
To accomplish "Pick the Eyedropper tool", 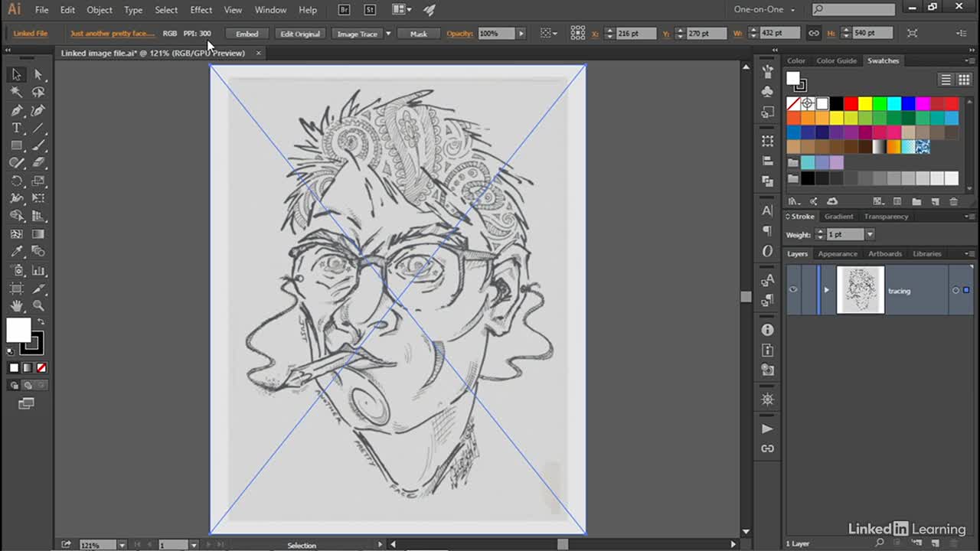I will (16, 252).
